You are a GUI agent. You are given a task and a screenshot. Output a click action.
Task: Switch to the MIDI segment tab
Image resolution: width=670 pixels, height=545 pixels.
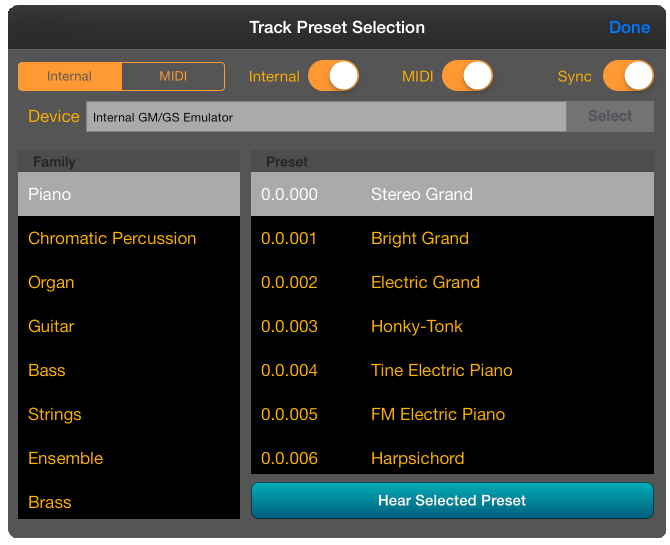tap(173, 77)
